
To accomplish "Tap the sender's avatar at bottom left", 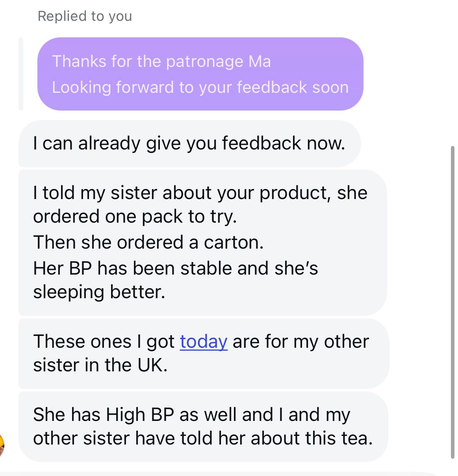I will click(2, 445).
